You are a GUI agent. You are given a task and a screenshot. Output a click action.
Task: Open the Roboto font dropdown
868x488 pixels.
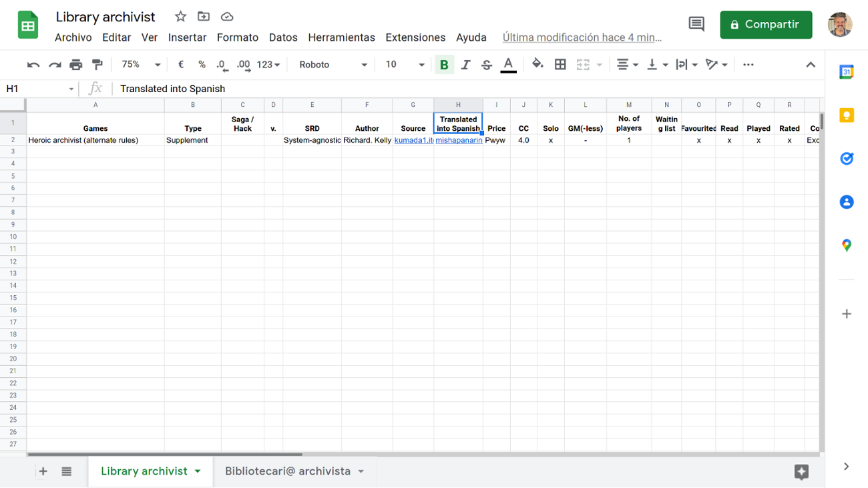[x=333, y=65]
